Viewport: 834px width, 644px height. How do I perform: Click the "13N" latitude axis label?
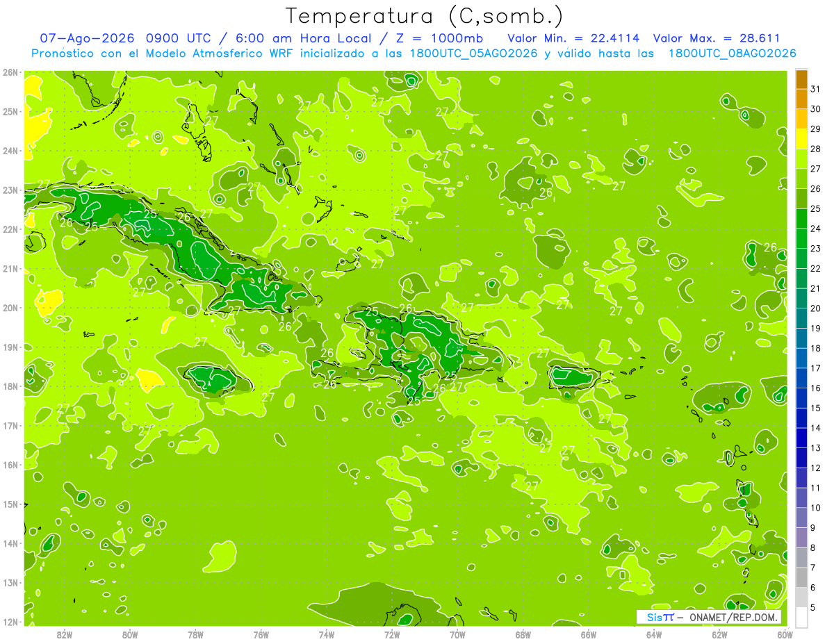point(10,582)
